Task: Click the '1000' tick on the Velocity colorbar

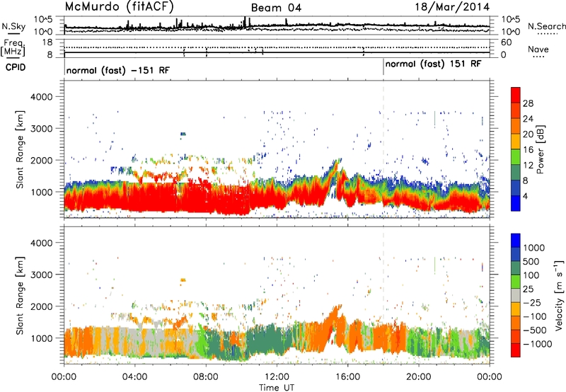Action: tap(534, 248)
